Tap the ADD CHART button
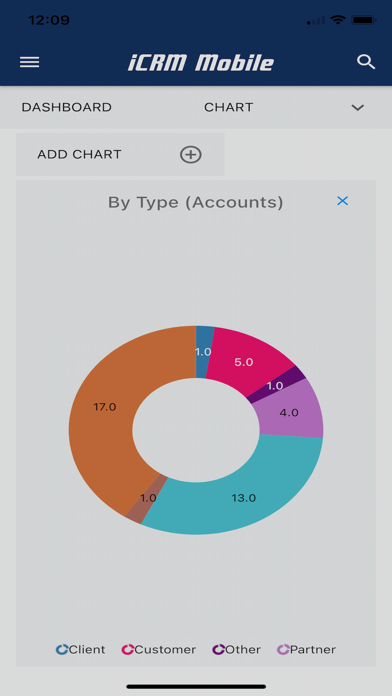The height and width of the screenshot is (696, 392). coord(120,154)
